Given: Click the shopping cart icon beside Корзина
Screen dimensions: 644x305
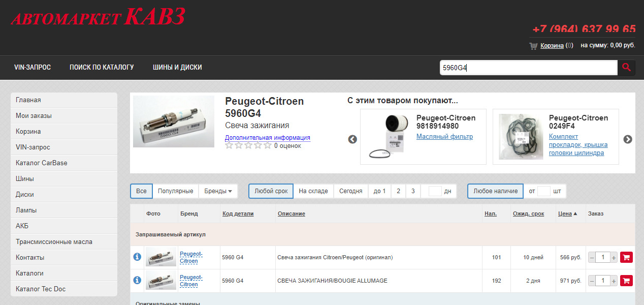Looking at the screenshot, I should point(533,46).
